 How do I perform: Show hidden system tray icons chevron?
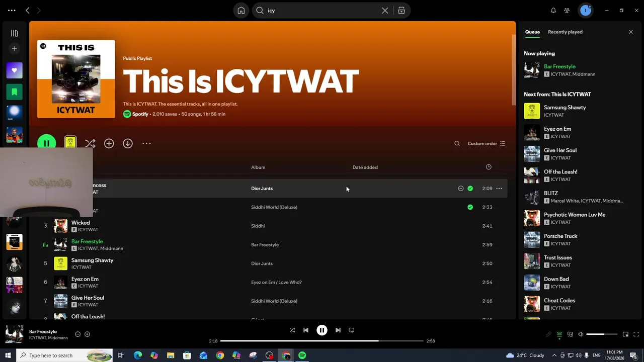pyautogui.click(x=554, y=355)
